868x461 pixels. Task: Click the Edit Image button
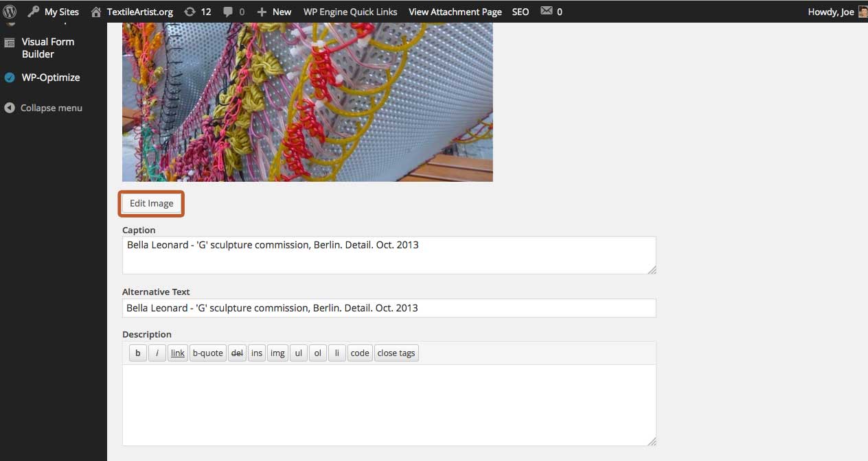[x=152, y=203]
